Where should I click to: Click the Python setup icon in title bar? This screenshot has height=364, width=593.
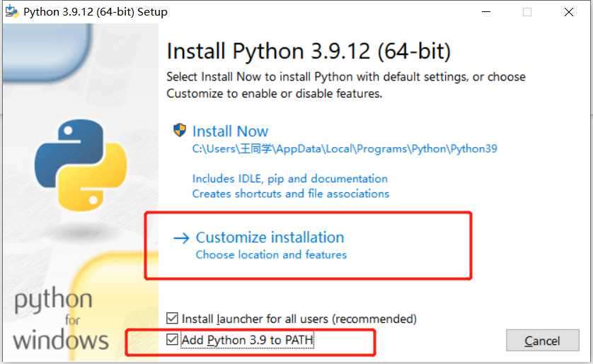click(11, 12)
